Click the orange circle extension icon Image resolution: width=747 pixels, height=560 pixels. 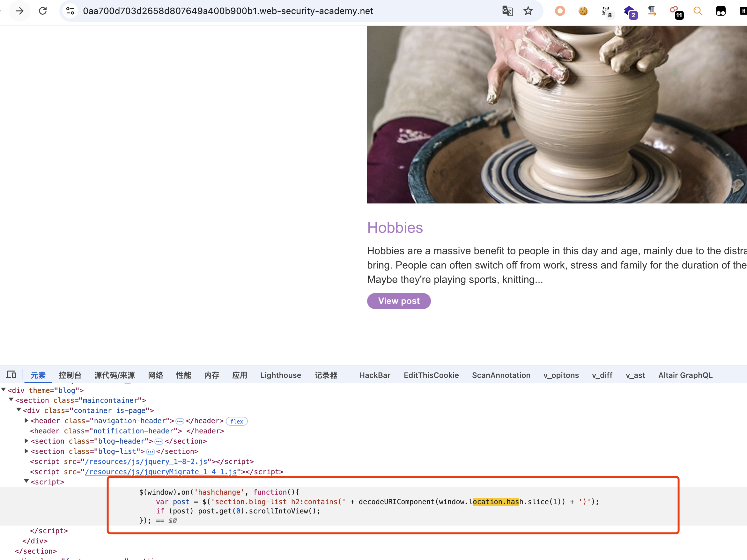[x=560, y=11]
